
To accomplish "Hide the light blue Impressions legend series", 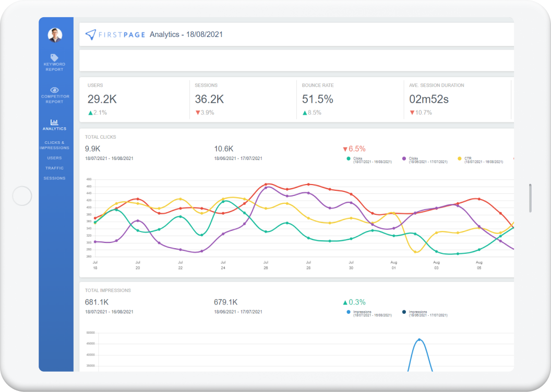I will 348,312.
